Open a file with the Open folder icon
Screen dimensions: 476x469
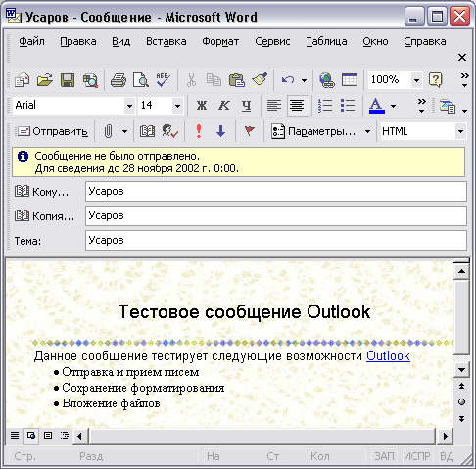point(45,80)
